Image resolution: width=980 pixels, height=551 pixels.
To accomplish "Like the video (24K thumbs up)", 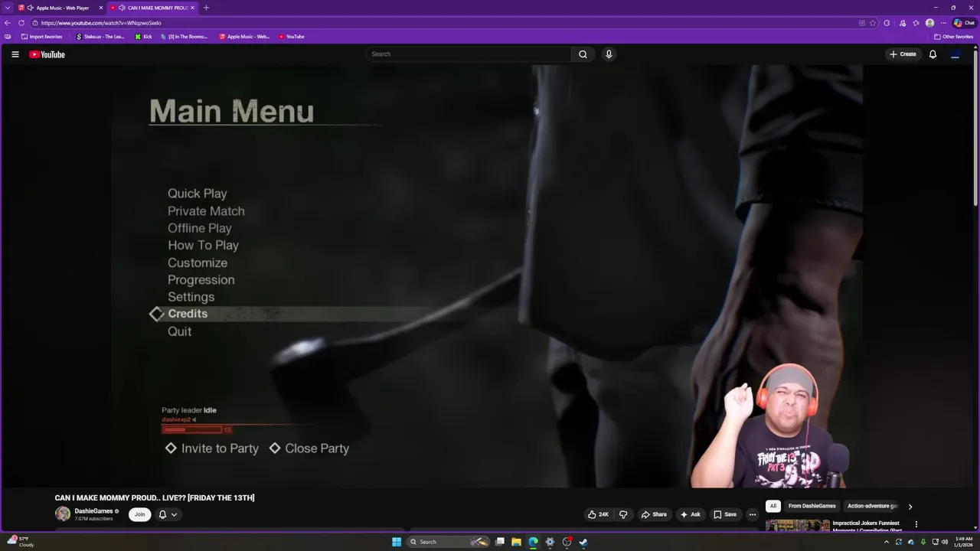I will 598,514.
